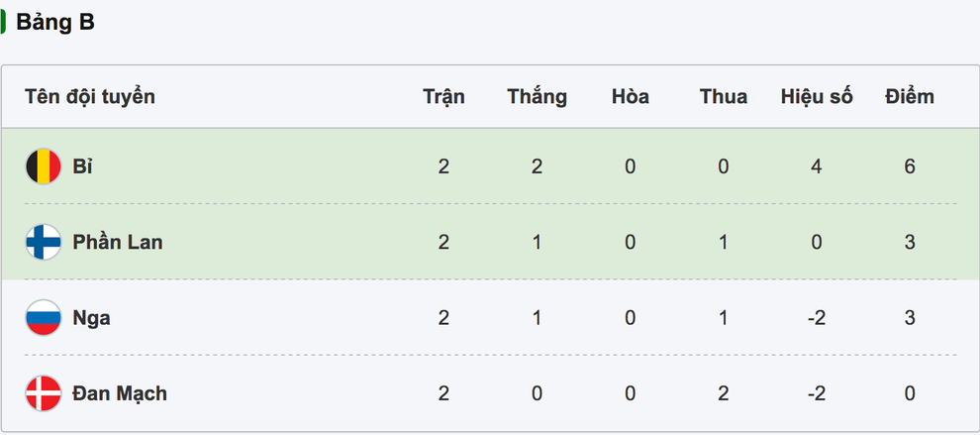Click Bỉ's points value 6
The image size is (980, 435).
[910, 166]
